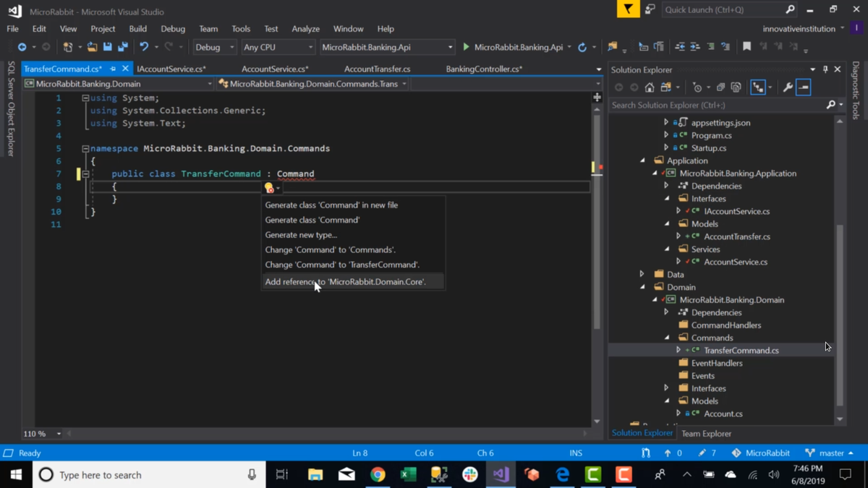The image size is (868, 488).
Task: Click the decrease indent toolbar icon
Action: click(x=680, y=47)
